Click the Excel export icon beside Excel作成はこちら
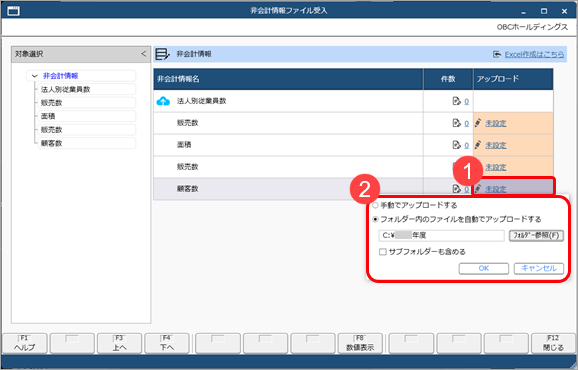The width and height of the screenshot is (578, 370). coord(497,54)
